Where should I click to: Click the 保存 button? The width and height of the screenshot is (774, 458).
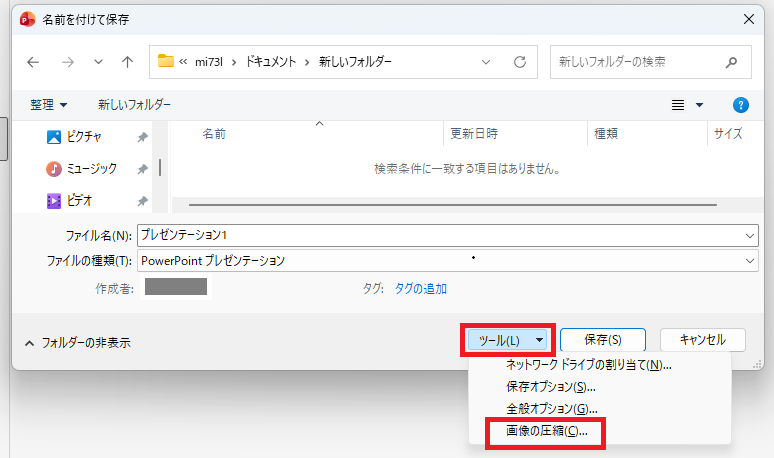[x=602, y=341]
